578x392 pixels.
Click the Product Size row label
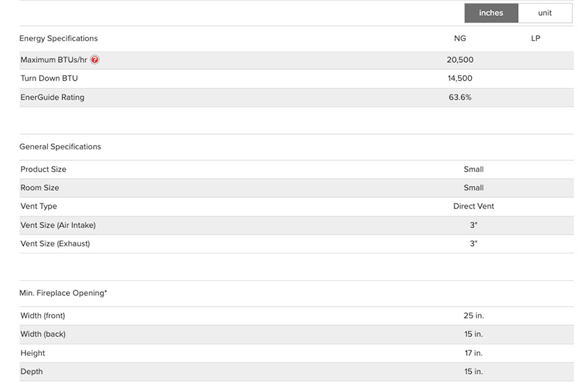point(43,169)
